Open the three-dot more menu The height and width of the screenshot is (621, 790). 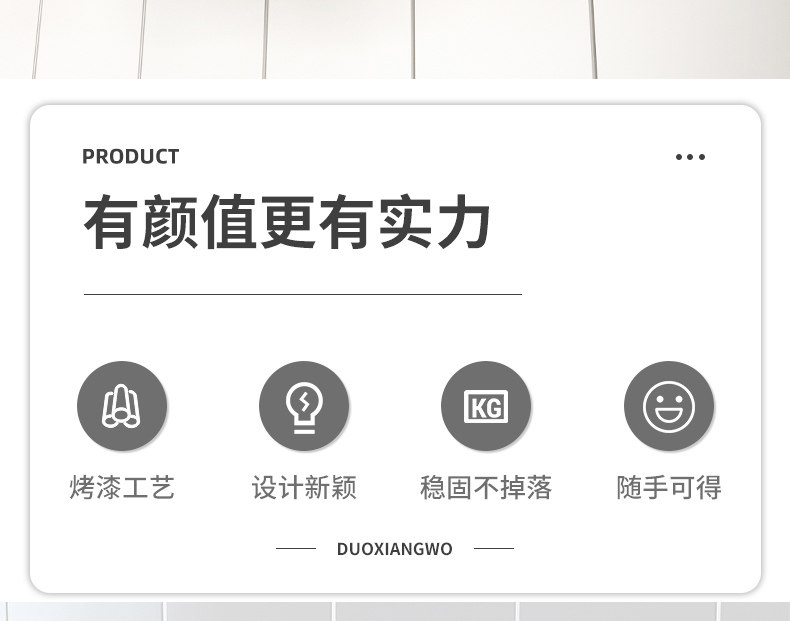coord(690,157)
